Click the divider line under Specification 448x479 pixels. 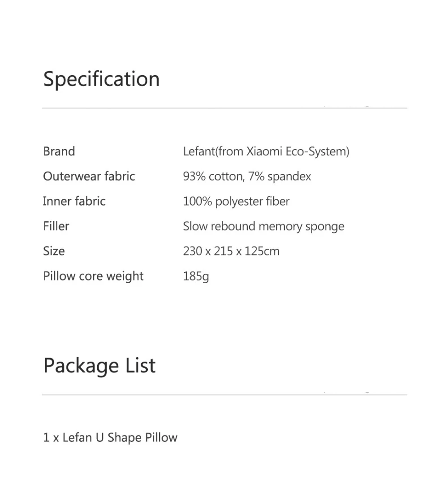[x=224, y=108]
